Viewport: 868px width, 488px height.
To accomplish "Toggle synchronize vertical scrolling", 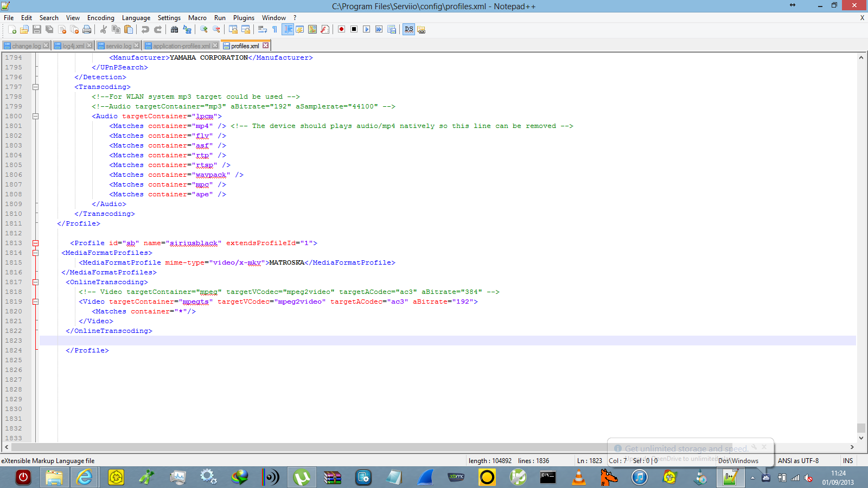I will pos(232,30).
